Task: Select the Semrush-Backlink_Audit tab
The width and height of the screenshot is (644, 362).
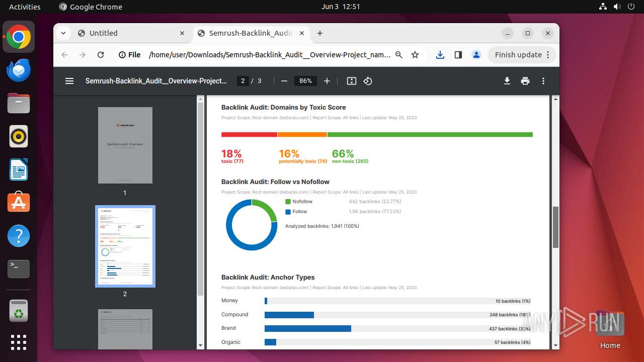Action: point(251,33)
